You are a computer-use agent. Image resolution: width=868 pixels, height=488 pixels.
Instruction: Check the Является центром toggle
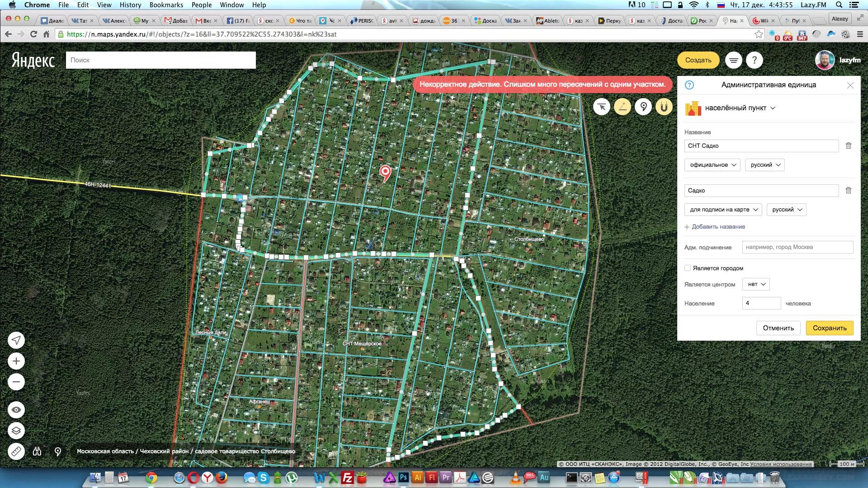pos(755,284)
